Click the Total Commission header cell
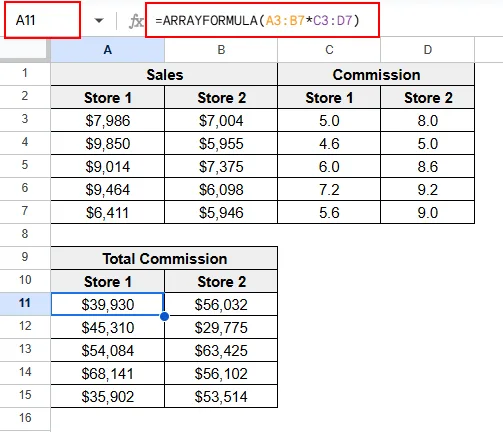503x432 pixels. (x=164, y=258)
